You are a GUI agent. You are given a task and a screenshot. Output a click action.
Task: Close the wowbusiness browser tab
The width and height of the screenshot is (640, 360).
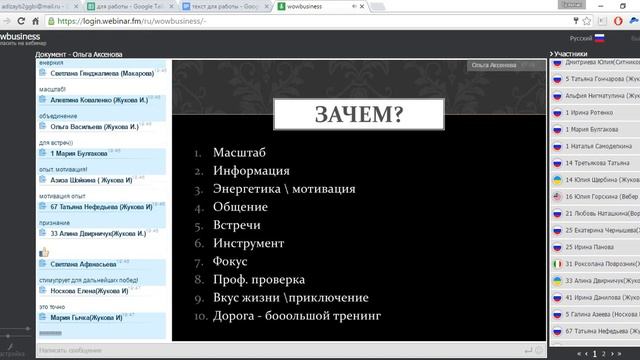pyautogui.click(x=362, y=7)
